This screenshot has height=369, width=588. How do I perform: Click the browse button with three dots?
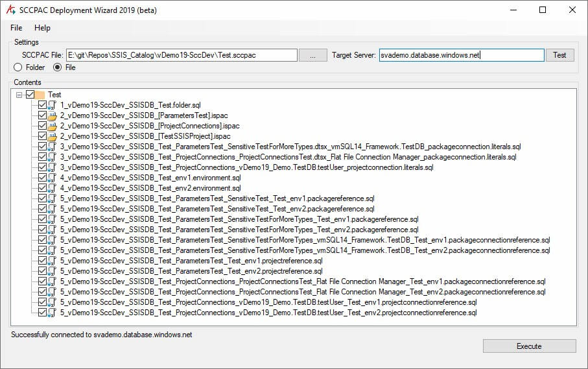pos(312,55)
